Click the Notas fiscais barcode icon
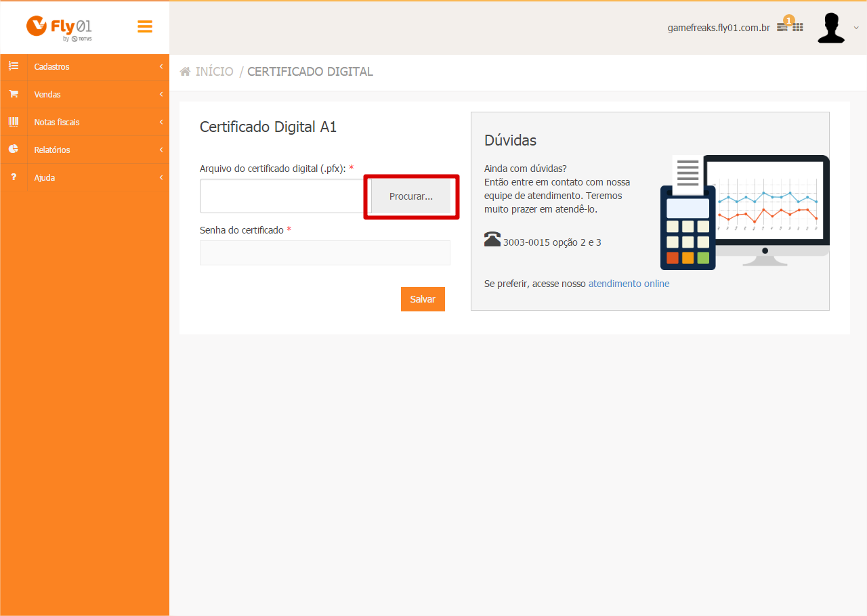Viewport: 867px width, 616px height. click(14, 122)
